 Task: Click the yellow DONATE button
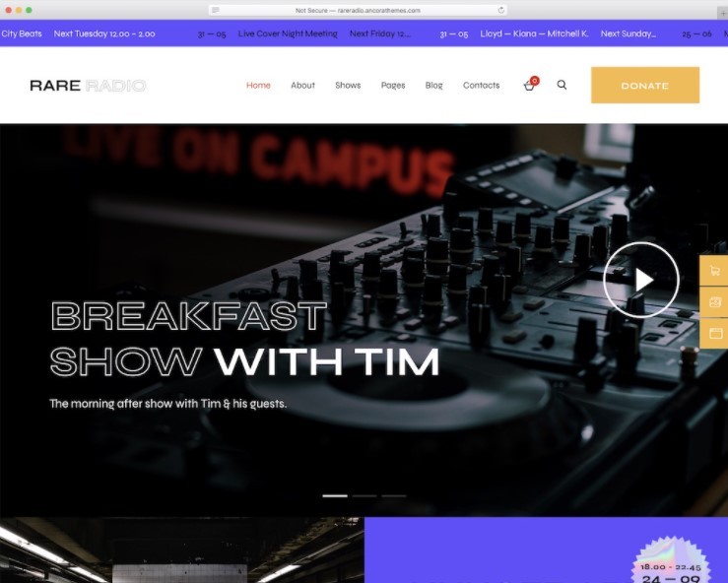coord(645,86)
